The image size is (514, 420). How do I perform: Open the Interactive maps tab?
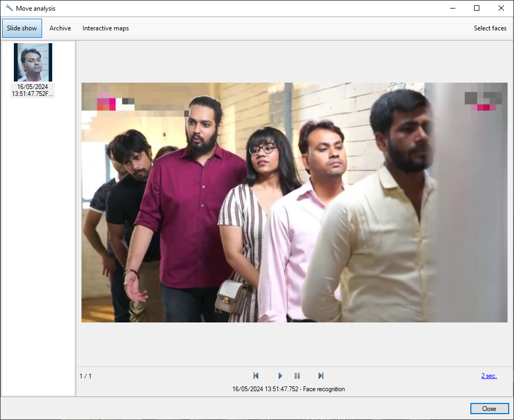click(x=105, y=28)
